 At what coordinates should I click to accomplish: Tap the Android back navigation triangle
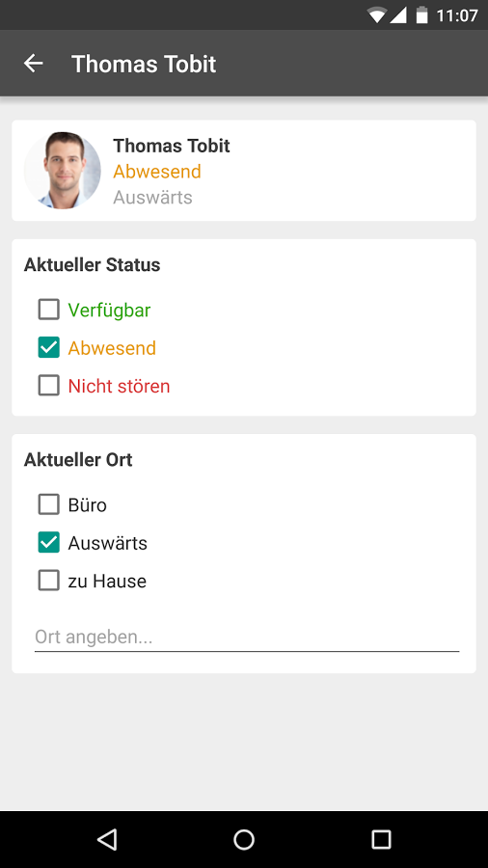(107, 839)
